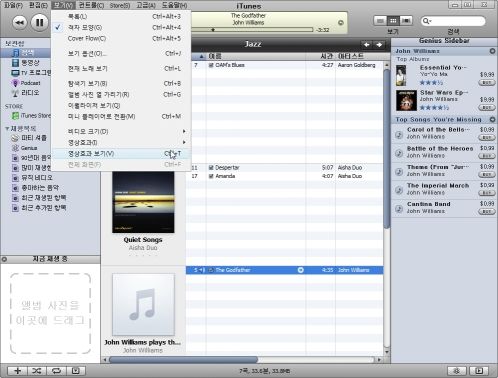The height and width of the screenshot is (378, 498).
Task: Click the song playback progress bar
Action: point(253,30)
